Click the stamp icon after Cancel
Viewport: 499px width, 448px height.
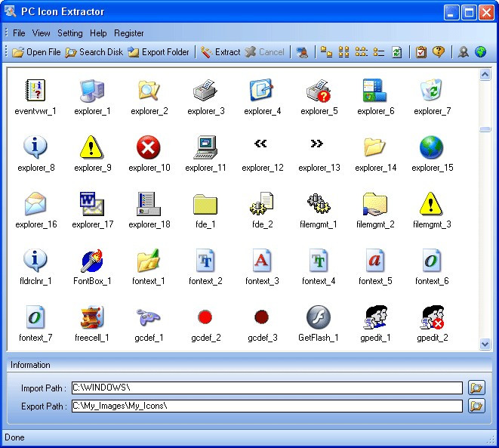coord(302,52)
